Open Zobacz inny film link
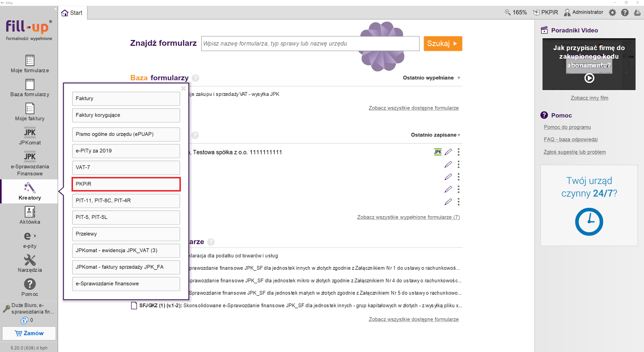The width and height of the screenshot is (644, 352). [589, 98]
